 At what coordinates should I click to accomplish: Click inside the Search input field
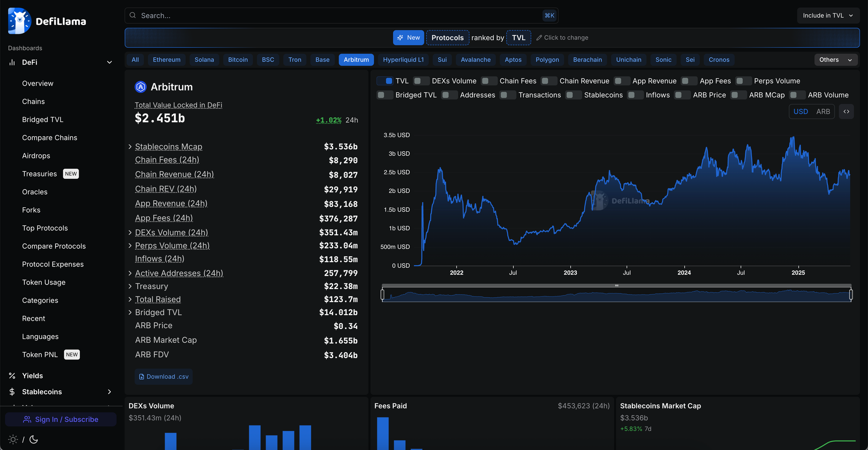(x=304, y=15)
